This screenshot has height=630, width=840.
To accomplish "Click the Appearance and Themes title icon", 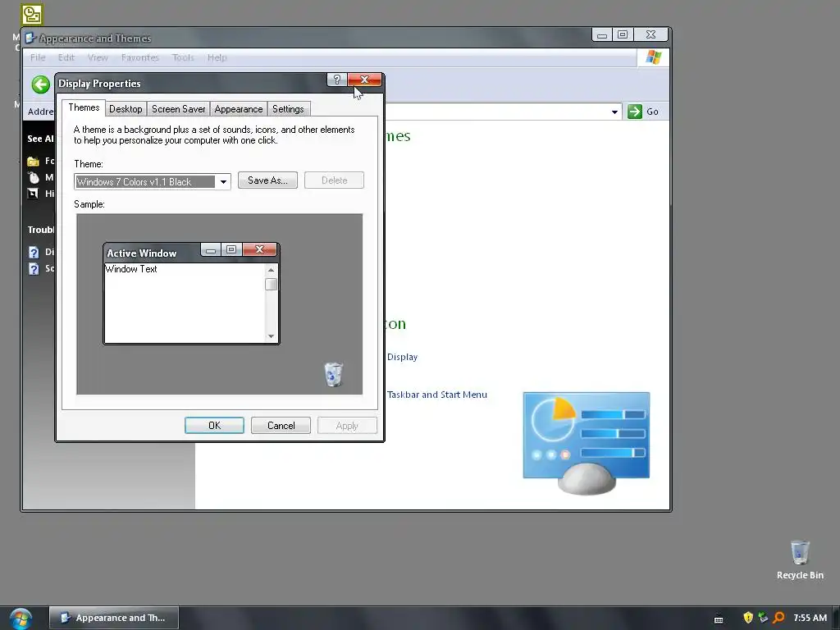I will [30, 38].
